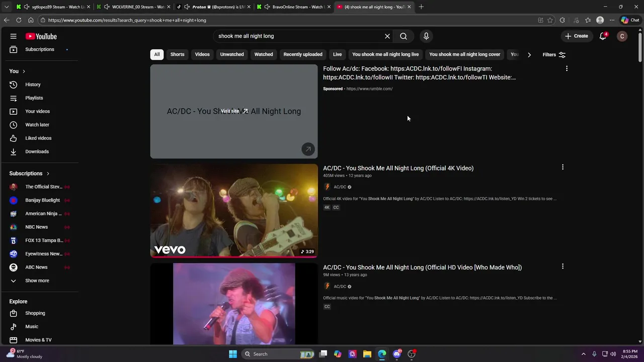Screen dimensions: 644x362
Task: Open the YouTube hamburger guide menu
Action: click(14, 36)
